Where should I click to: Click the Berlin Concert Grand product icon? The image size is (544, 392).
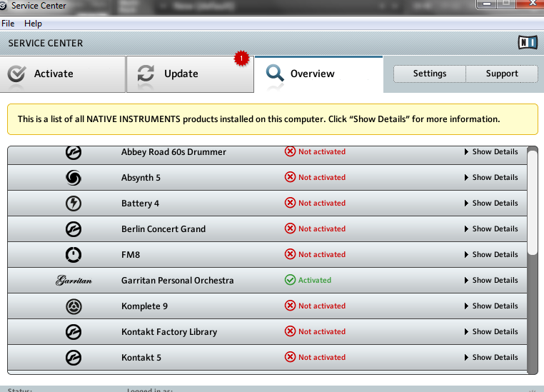pyautogui.click(x=74, y=229)
